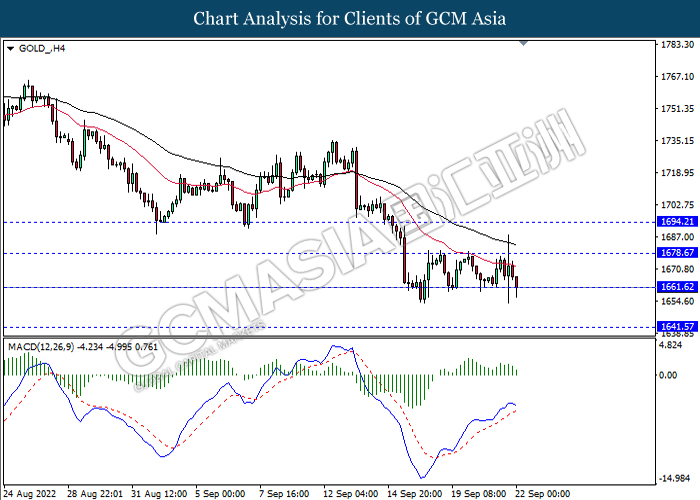
Task: Click the chart shift triangle marker at top
Action: (524, 43)
